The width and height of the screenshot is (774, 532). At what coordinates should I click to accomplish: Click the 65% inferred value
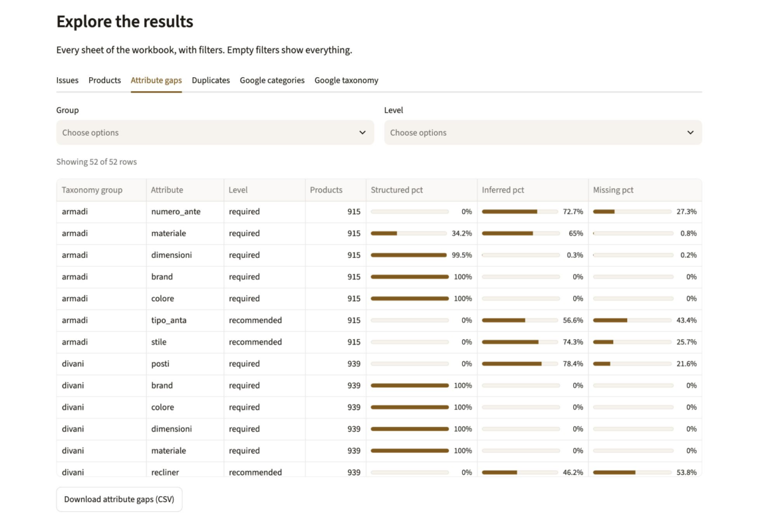click(576, 233)
